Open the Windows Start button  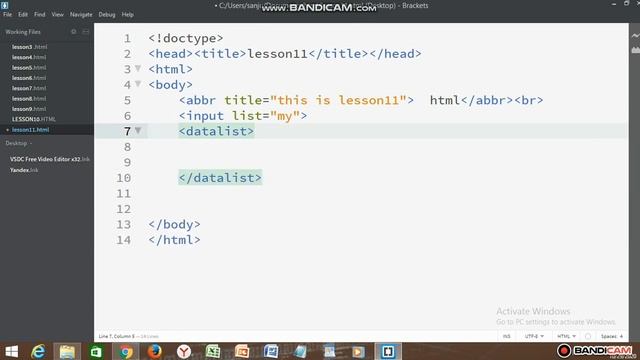[x=11, y=351]
